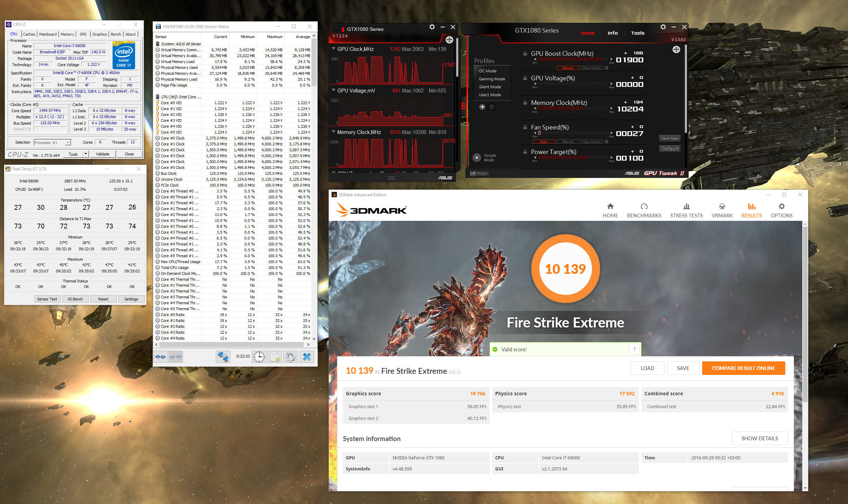Viewport: 848px width, 504px height.
Task: Click GPU Boost Clock slider bar
Action: click(573, 59)
